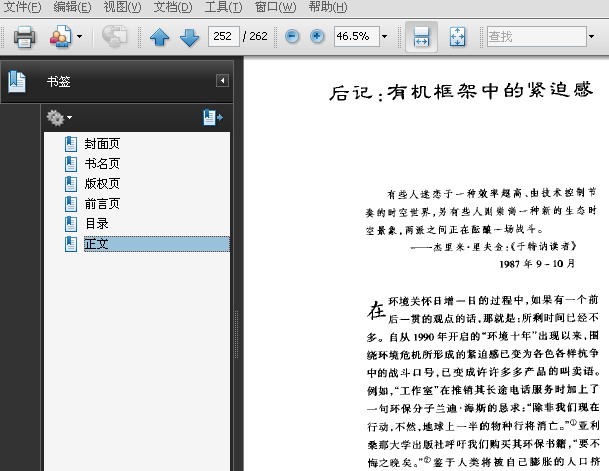Click the Previous Page up arrow

click(x=159, y=38)
